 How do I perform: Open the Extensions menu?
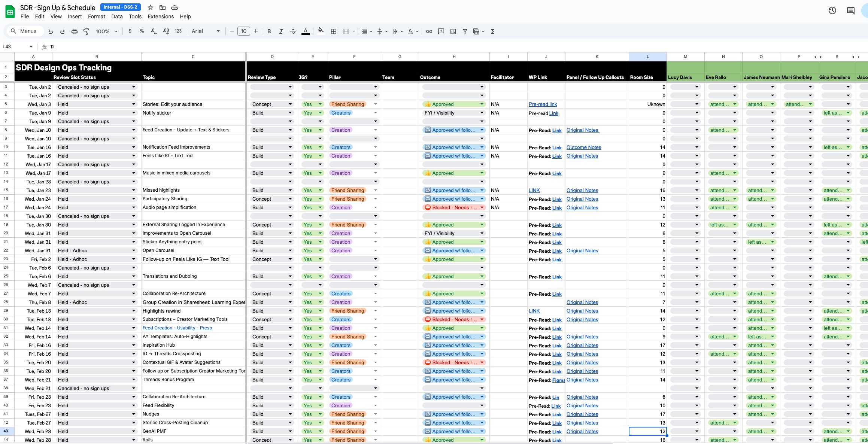(x=161, y=16)
